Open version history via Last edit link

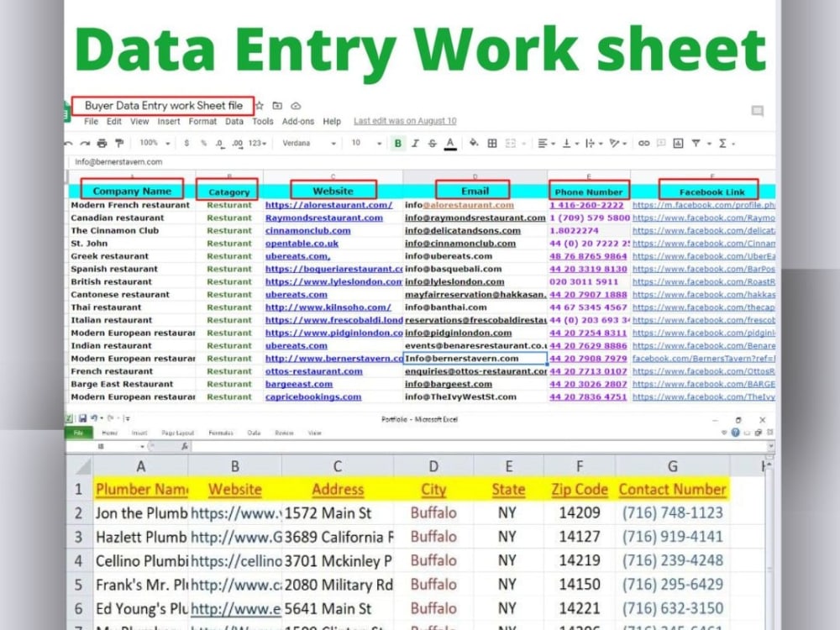pyautogui.click(x=403, y=120)
